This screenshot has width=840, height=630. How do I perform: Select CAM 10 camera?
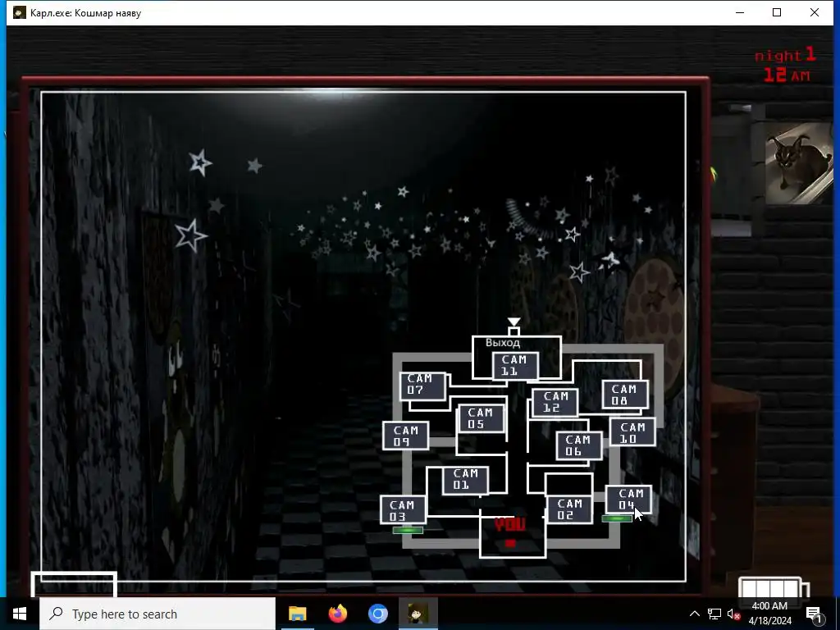tap(632, 432)
